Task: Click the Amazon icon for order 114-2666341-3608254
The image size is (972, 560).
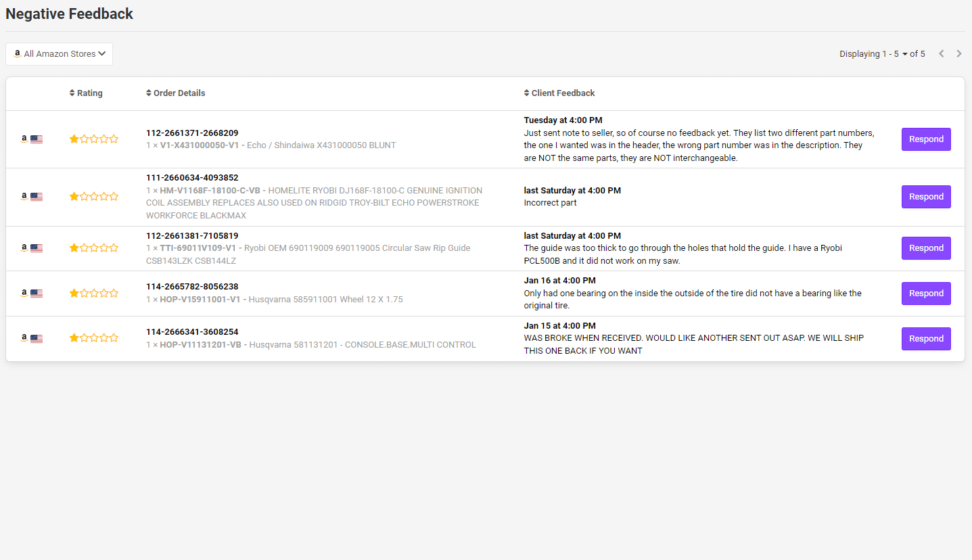Action: [x=24, y=338]
